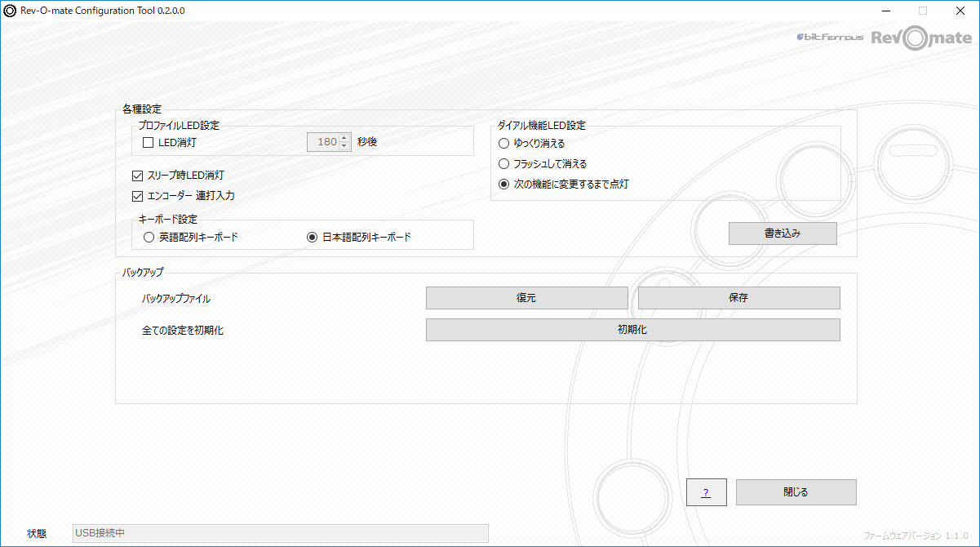Close the window with the X

pos(960,11)
